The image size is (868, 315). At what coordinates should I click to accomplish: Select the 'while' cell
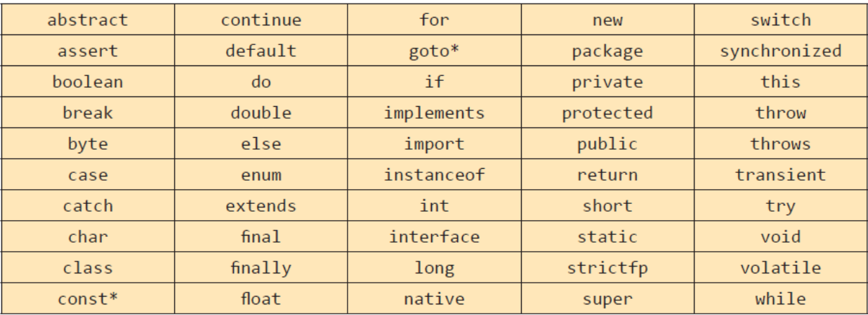pyautogui.click(x=780, y=299)
